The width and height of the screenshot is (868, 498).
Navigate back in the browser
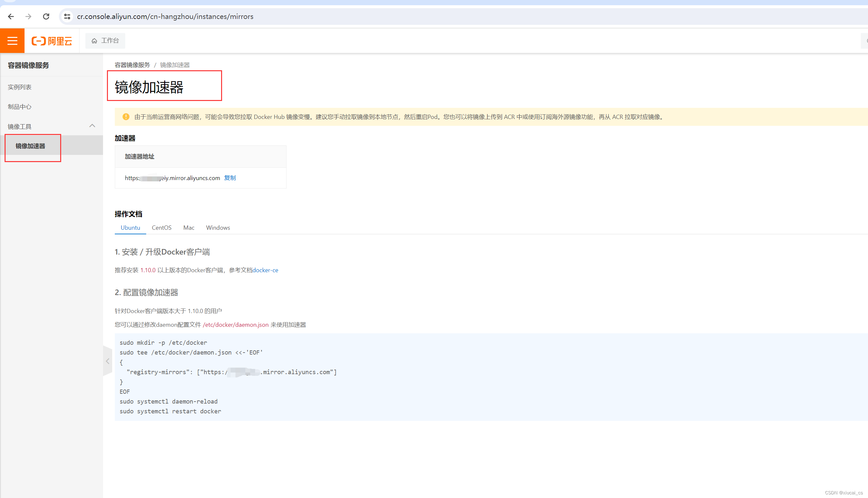click(x=10, y=16)
